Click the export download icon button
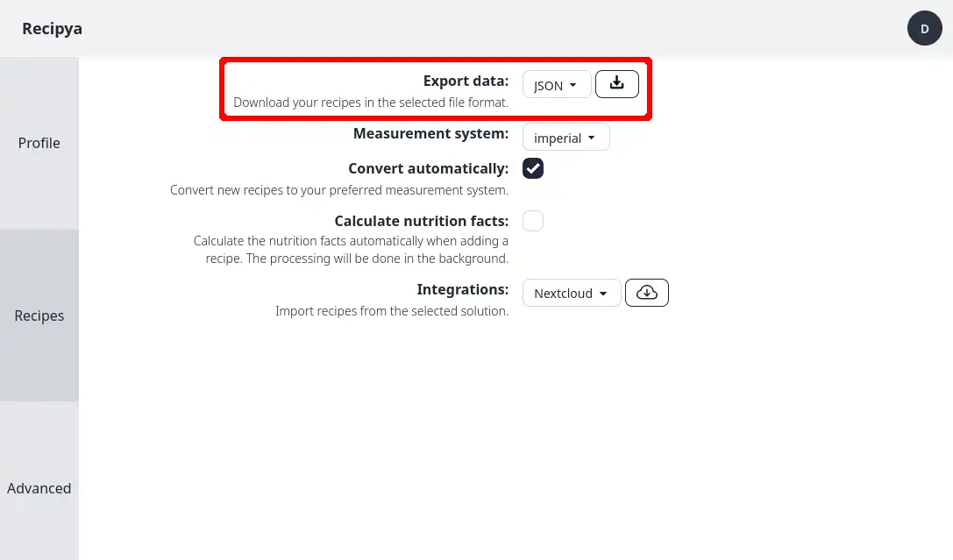This screenshot has height=560, width=953. click(617, 84)
